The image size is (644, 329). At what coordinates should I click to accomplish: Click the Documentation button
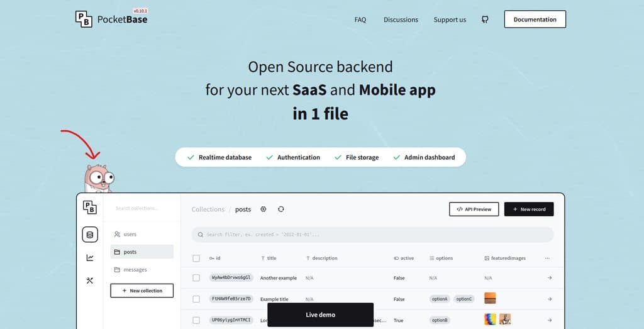click(x=535, y=20)
